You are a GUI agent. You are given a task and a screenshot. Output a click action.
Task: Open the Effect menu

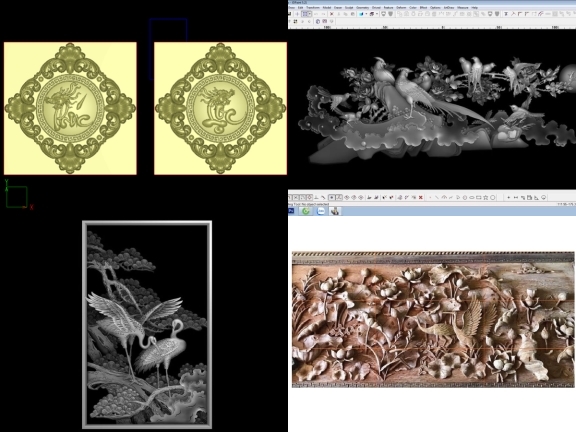click(424, 7)
